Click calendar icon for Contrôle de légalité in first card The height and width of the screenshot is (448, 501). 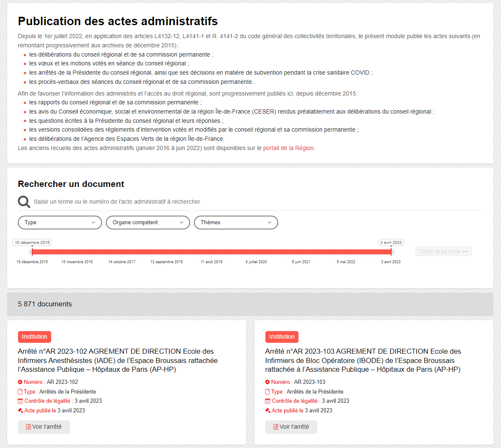point(20,401)
